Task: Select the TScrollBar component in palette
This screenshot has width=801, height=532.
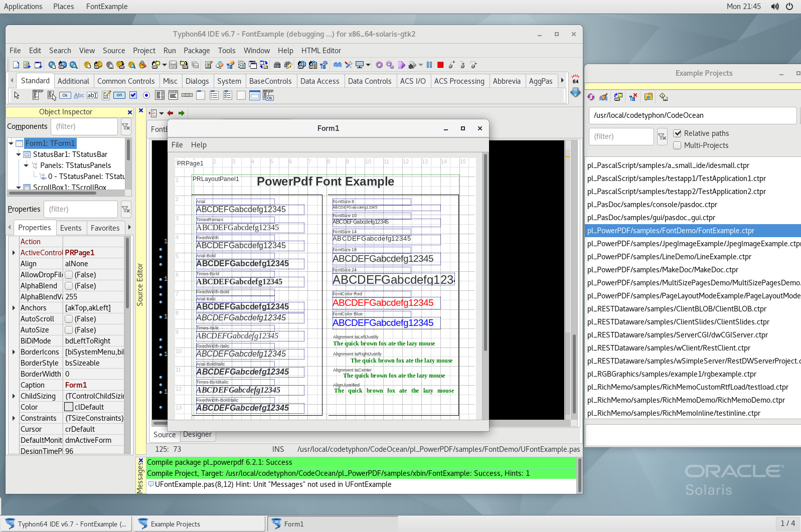Action: pos(187,95)
